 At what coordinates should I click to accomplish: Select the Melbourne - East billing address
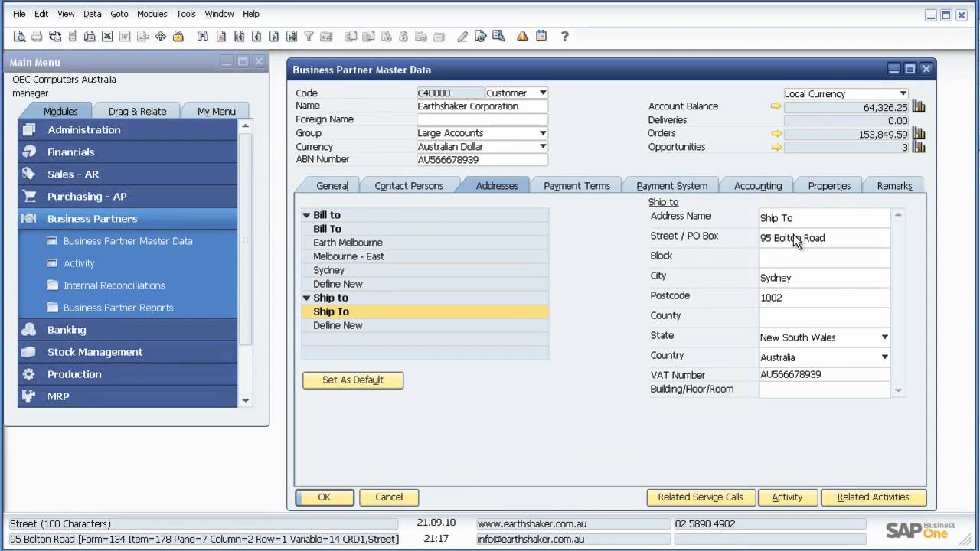click(425, 256)
